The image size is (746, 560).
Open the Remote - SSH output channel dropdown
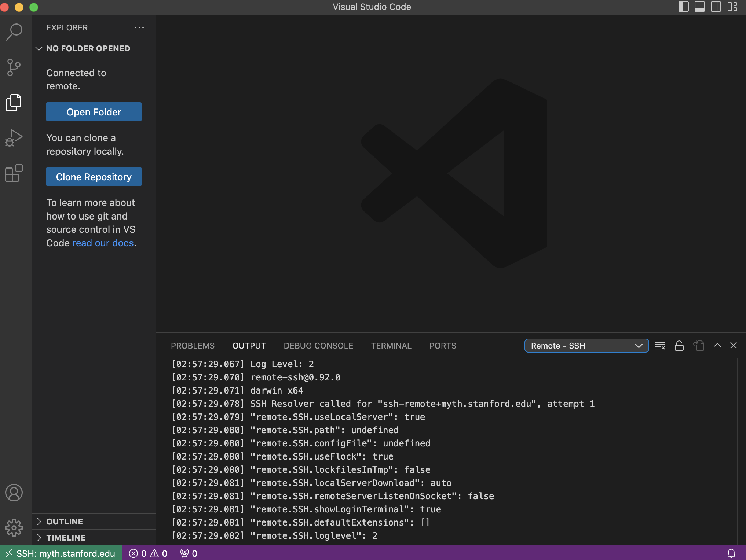pos(586,346)
